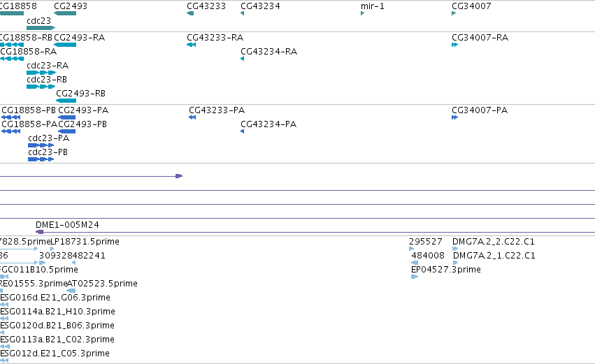The width and height of the screenshot is (595, 364).
Task: Click the DMG7A2_2.C22.C1 label
Action: click(494, 241)
